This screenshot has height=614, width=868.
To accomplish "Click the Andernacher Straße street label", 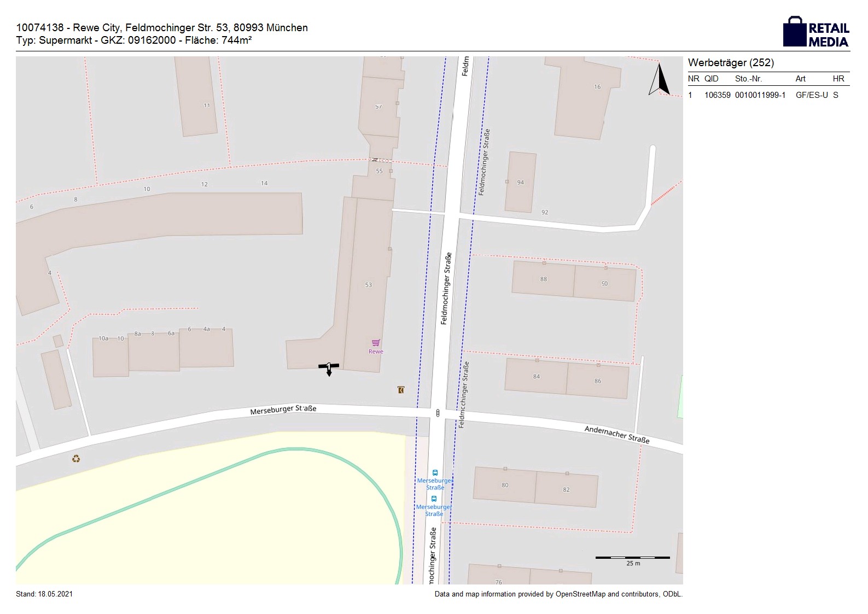I will click(616, 434).
